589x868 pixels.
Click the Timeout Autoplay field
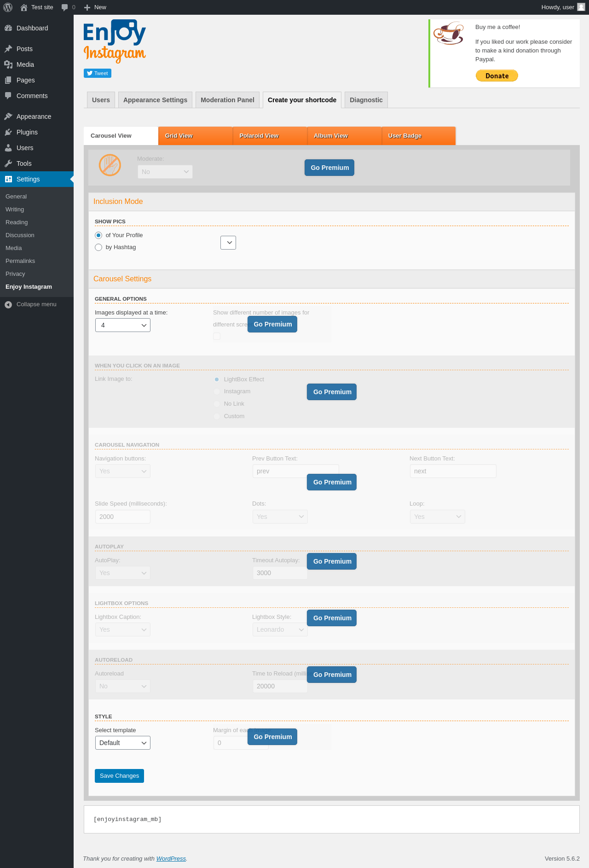pos(280,573)
